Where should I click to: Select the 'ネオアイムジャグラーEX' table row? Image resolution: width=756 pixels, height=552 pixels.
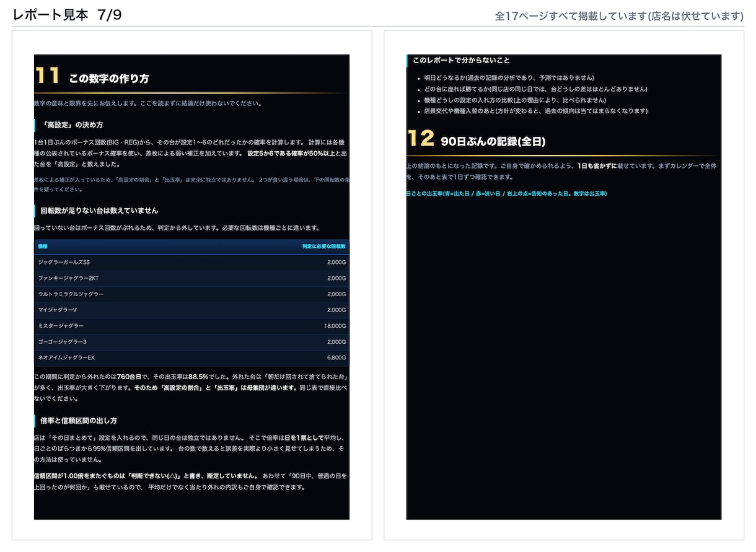coord(191,358)
